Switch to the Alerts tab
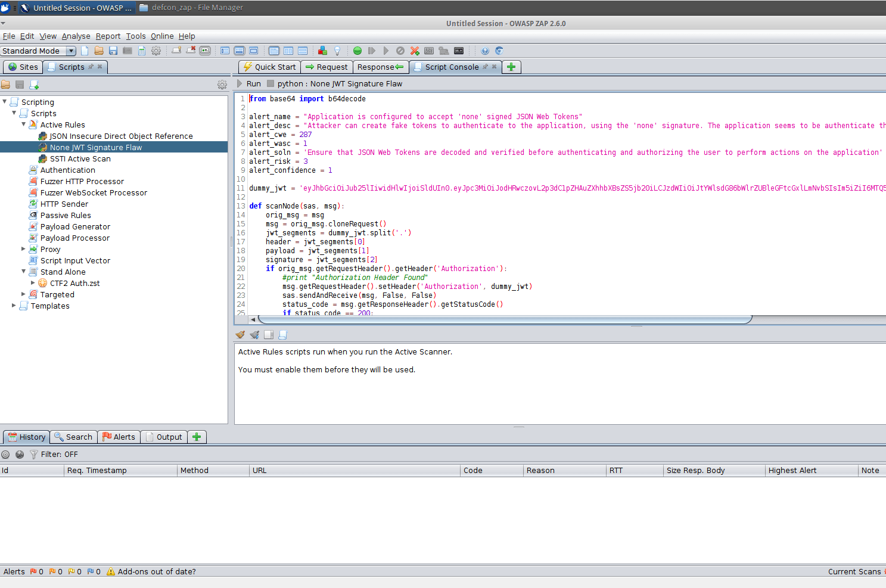Image resolution: width=886 pixels, height=588 pixels. (x=119, y=437)
